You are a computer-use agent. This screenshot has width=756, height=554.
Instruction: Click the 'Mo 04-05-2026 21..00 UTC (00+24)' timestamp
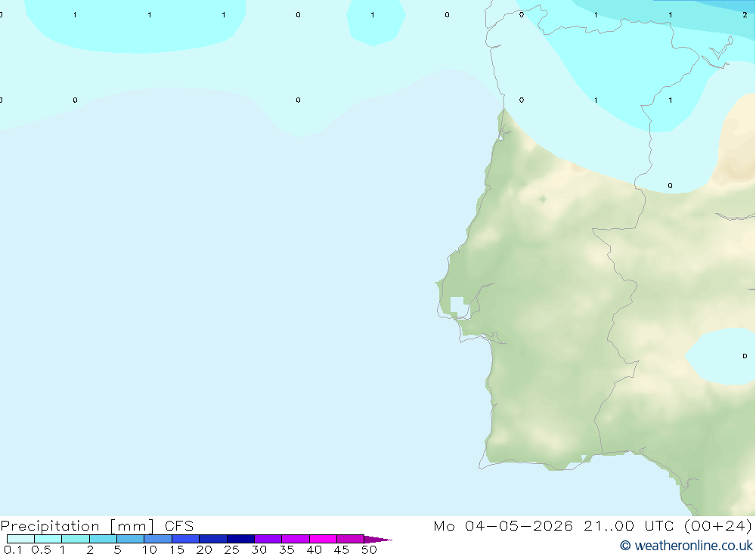[x=593, y=526]
